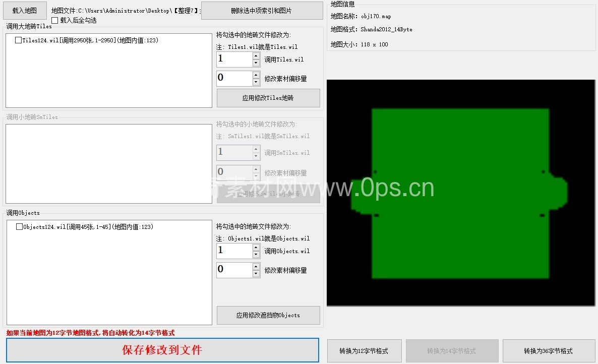Click the red 保存修改到文件 button
This screenshot has width=598, height=364.
(162, 350)
